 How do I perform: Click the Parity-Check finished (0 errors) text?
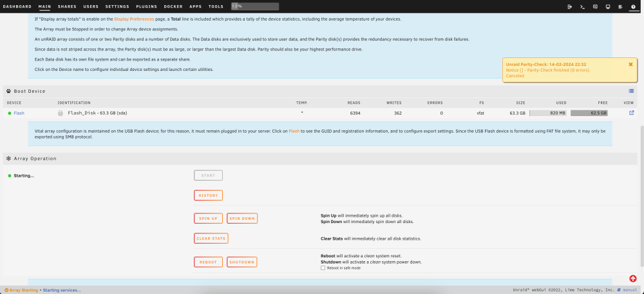(x=547, y=70)
